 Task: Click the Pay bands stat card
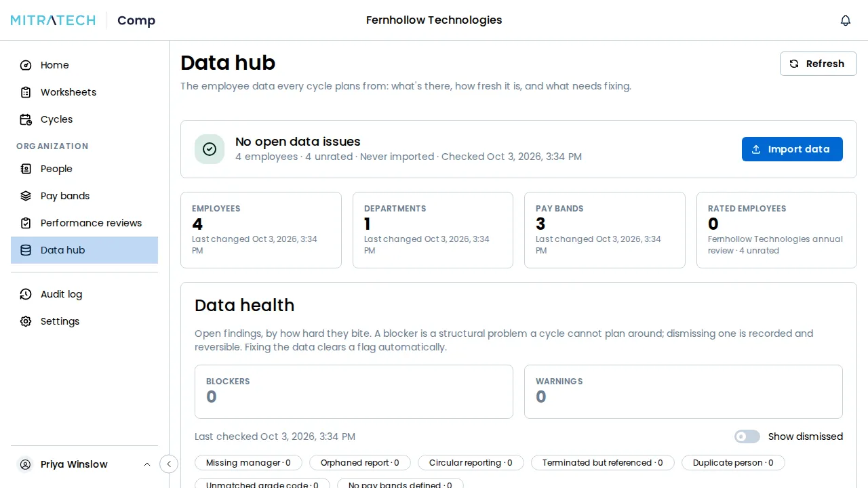(605, 230)
